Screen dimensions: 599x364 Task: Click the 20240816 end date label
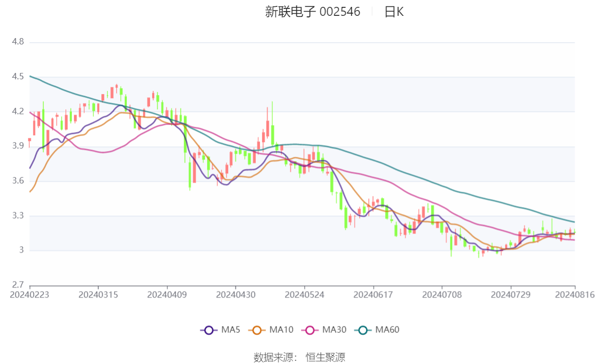pos(574,294)
